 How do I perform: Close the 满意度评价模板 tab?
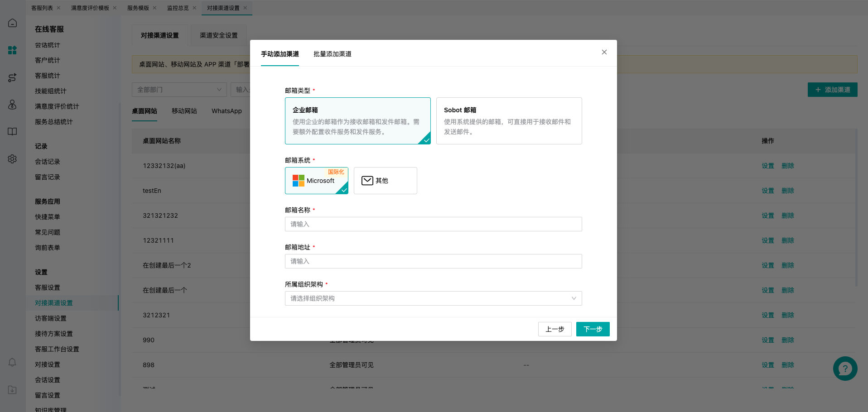click(x=115, y=8)
